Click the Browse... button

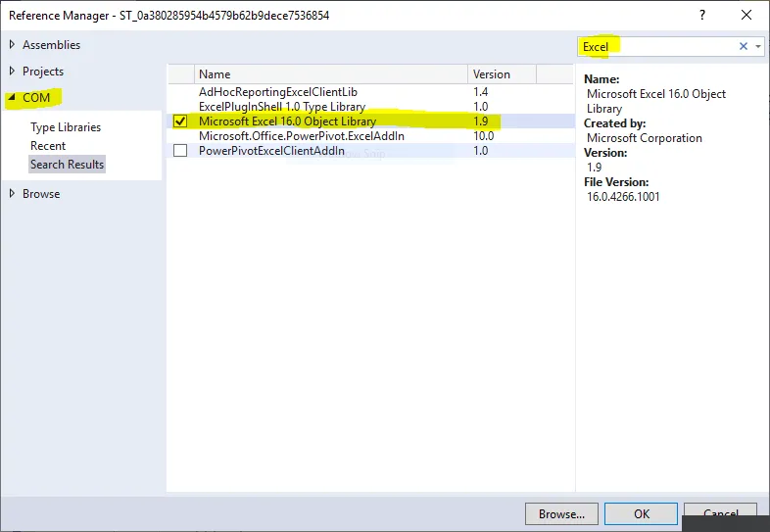coord(561,513)
